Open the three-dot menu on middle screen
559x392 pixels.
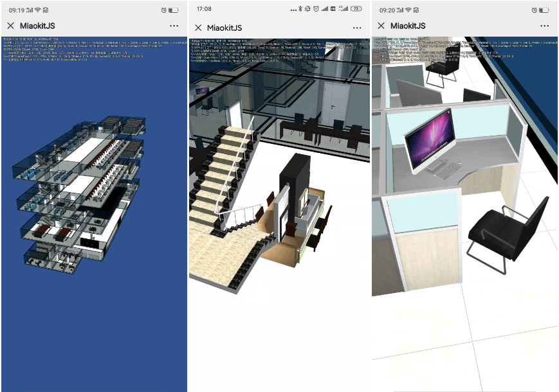coord(356,28)
